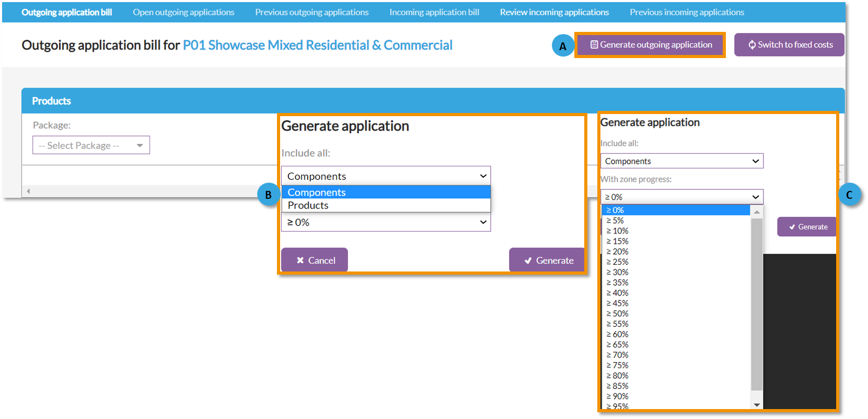Switch to the Open outgoing applications tab
868x419 pixels.
(x=183, y=12)
